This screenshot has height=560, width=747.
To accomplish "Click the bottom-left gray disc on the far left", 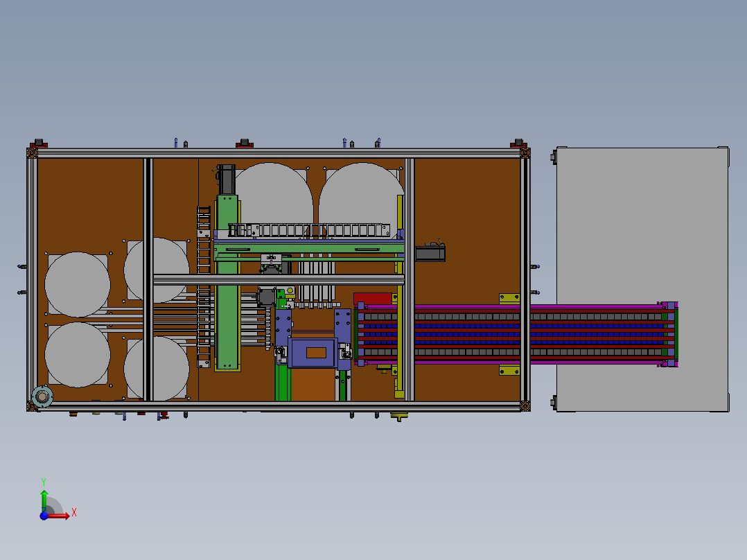I will [x=78, y=355].
